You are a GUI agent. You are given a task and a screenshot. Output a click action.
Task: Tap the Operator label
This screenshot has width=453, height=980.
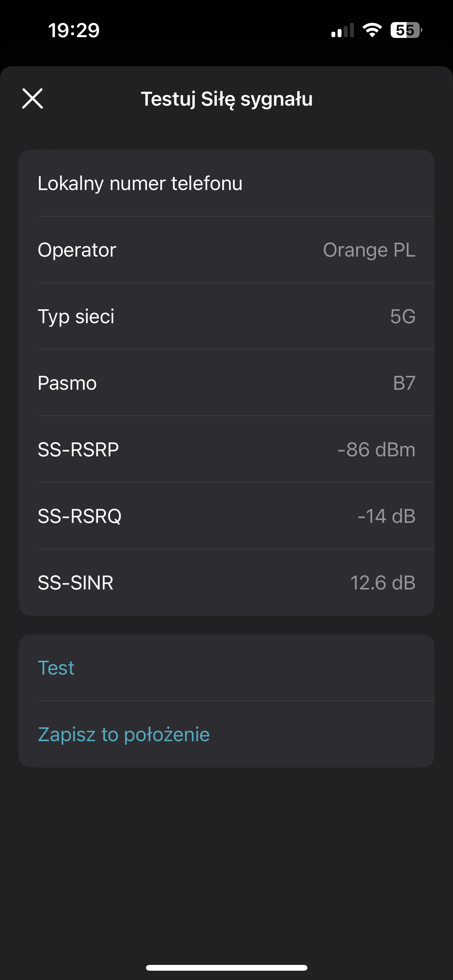[77, 250]
